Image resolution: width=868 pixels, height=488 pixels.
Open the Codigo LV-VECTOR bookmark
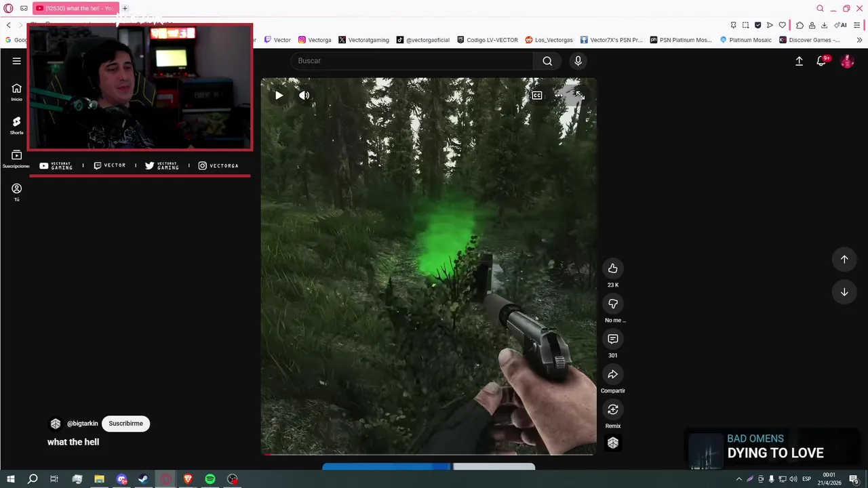point(488,40)
